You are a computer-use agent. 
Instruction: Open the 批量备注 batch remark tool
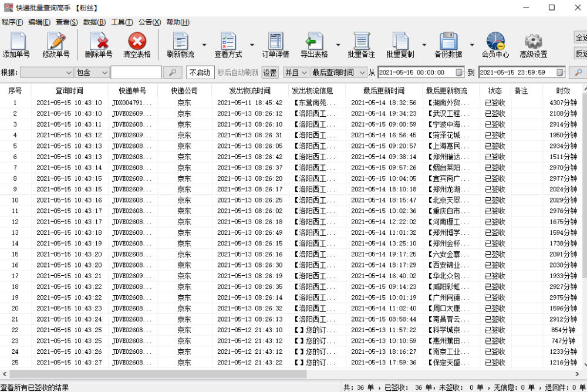pos(362,45)
